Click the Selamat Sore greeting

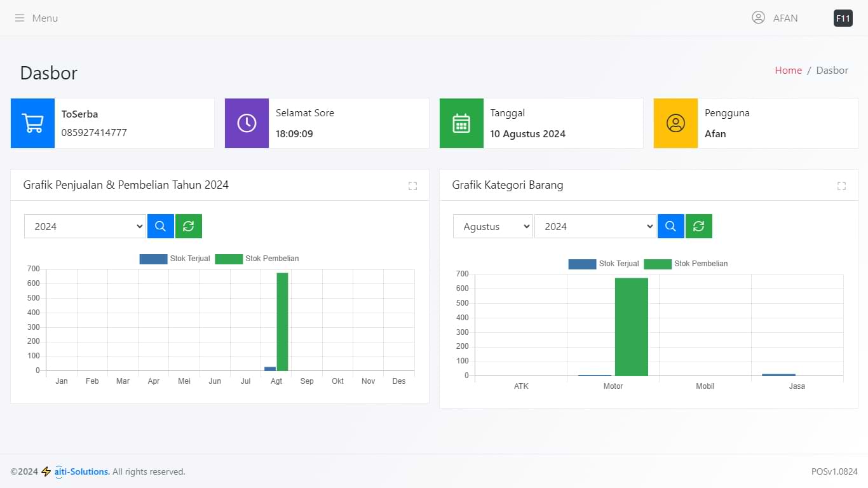(304, 113)
